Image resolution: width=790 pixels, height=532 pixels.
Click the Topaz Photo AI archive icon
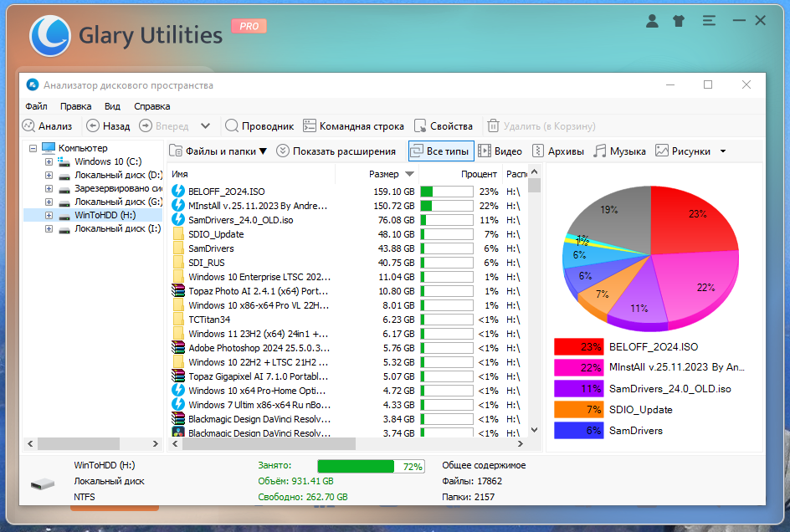click(x=178, y=291)
